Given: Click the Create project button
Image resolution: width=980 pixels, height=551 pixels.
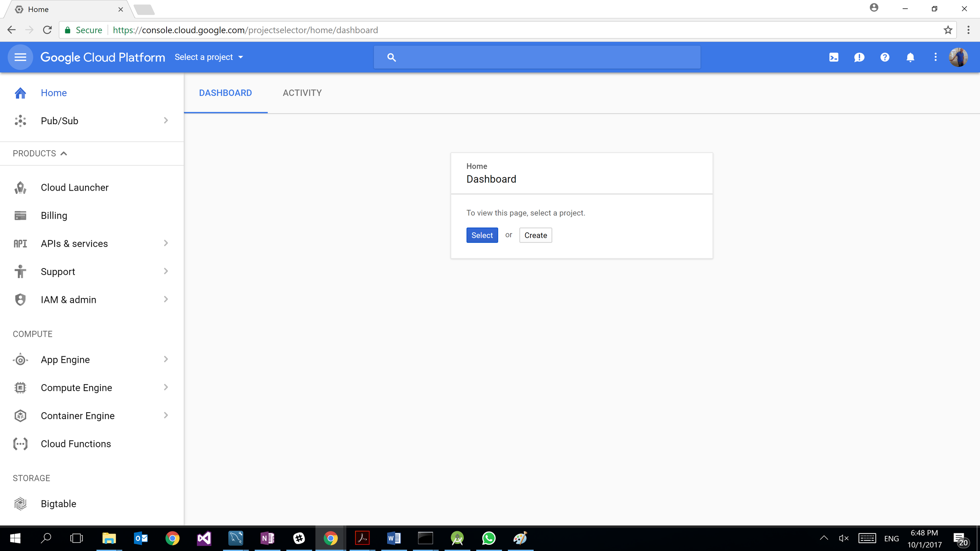Looking at the screenshot, I should pos(535,235).
